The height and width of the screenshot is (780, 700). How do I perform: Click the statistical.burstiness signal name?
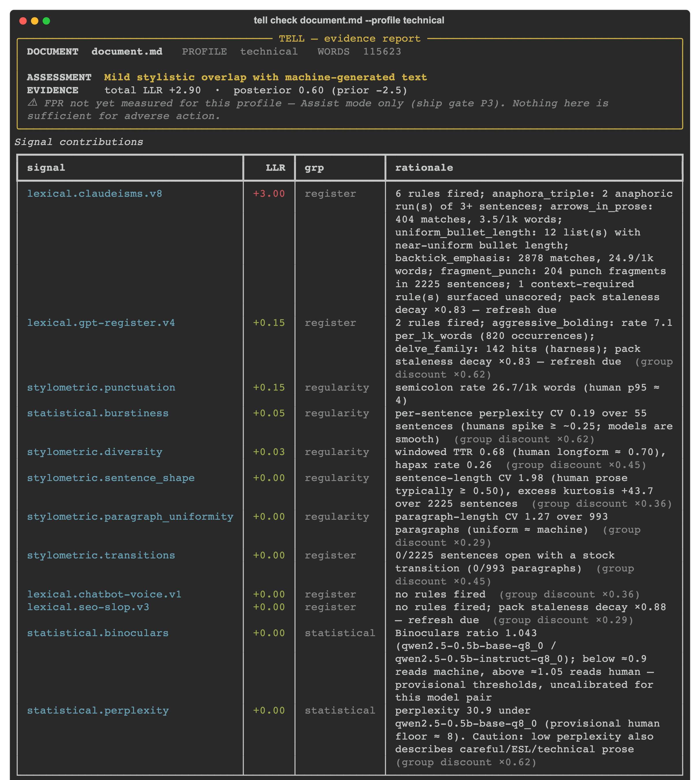click(x=98, y=413)
